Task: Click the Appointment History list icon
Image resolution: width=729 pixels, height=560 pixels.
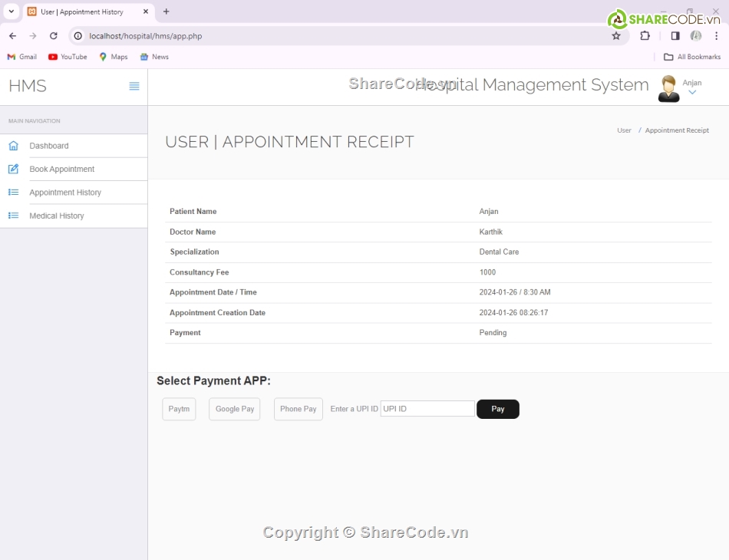Action: coord(13,193)
